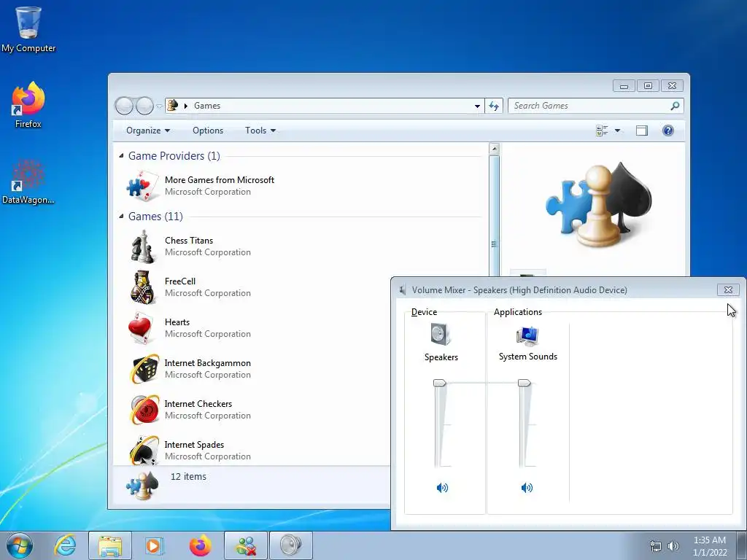Click the Speakers device icon in Volume Mixer
The width and height of the screenshot is (747, 560).
point(441,334)
